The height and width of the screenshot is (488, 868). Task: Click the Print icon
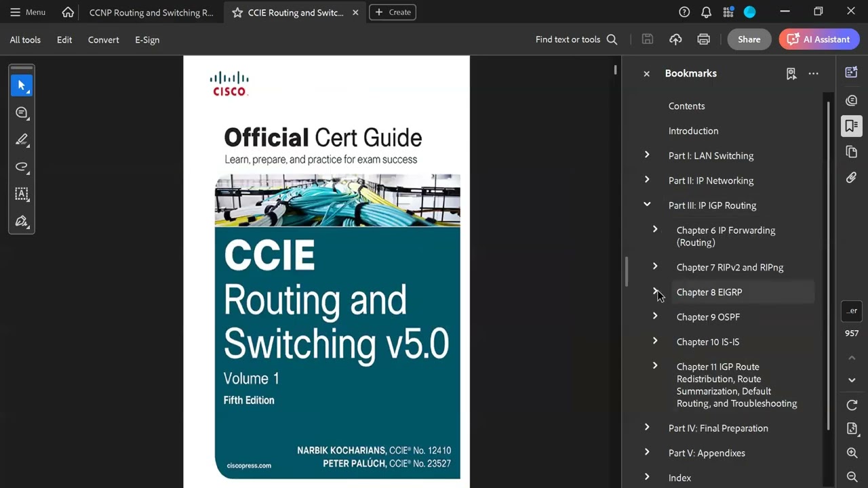click(703, 39)
